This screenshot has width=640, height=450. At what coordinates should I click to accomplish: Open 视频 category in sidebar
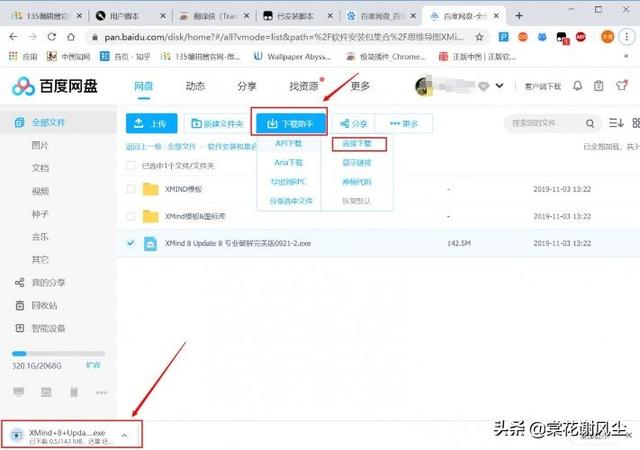[x=40, y=191]
